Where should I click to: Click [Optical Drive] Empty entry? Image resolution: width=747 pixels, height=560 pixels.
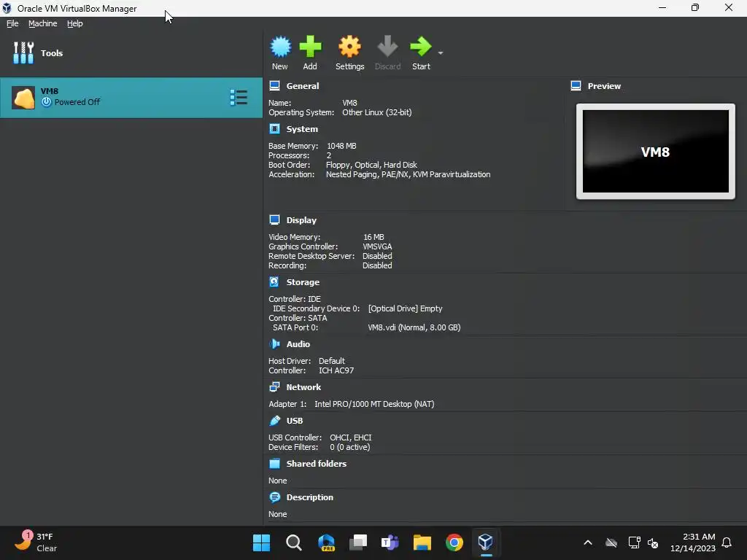(x=406, y=308)
